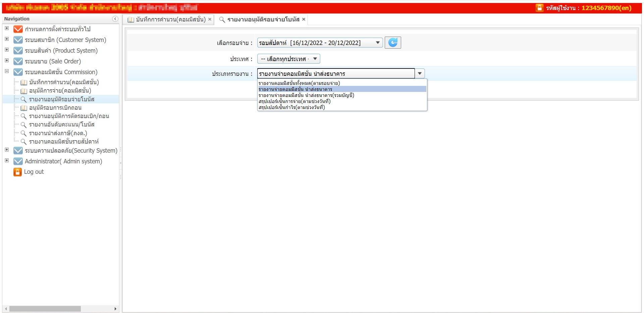Click the blue refresh icon beside payment round
Image resolution: width=644 pixels, height=313 pixels.
coord(392,43)
